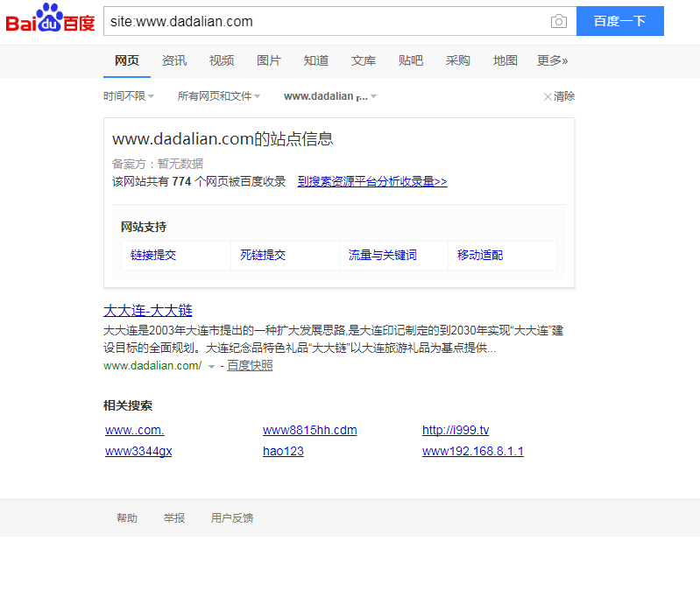The height and width of the screenshot is (598, 700).
Task: Switch to the 资讯 tab
Action: (174, 60)
